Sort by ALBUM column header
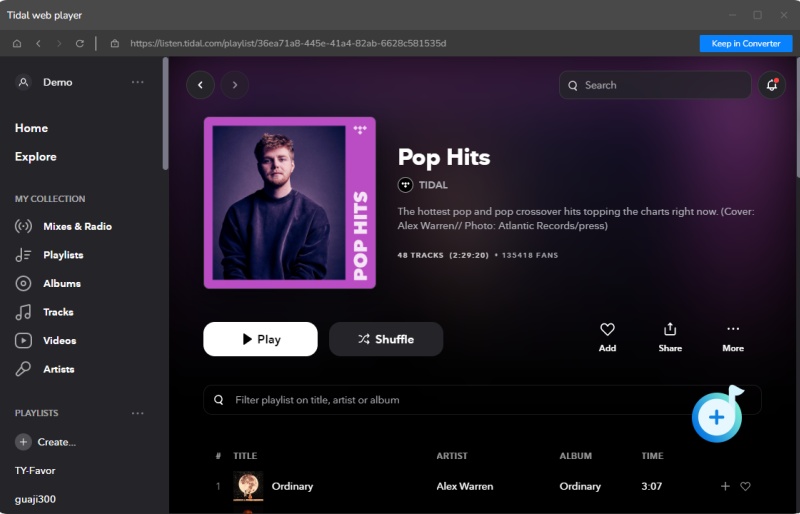800x514 pixels. click(576, 456)
